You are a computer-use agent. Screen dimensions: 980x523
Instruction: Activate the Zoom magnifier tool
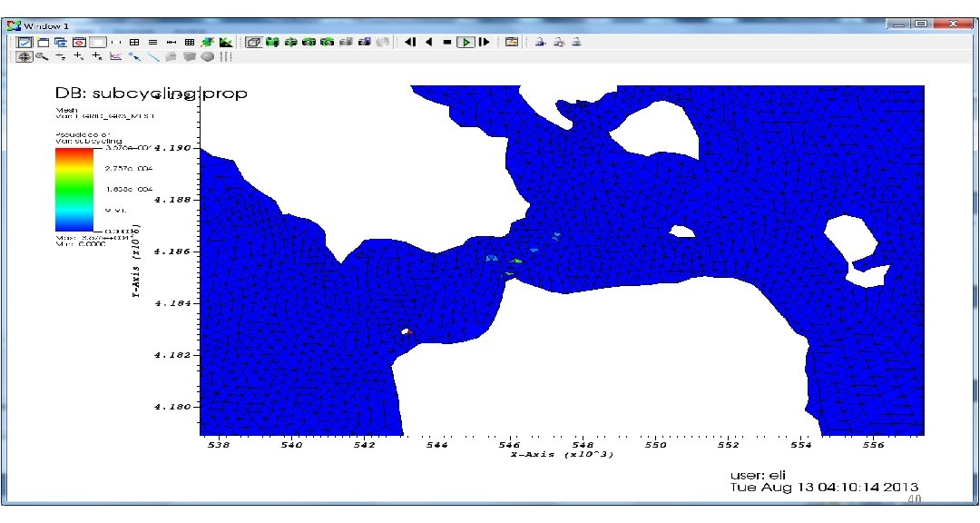pos(42,57)
